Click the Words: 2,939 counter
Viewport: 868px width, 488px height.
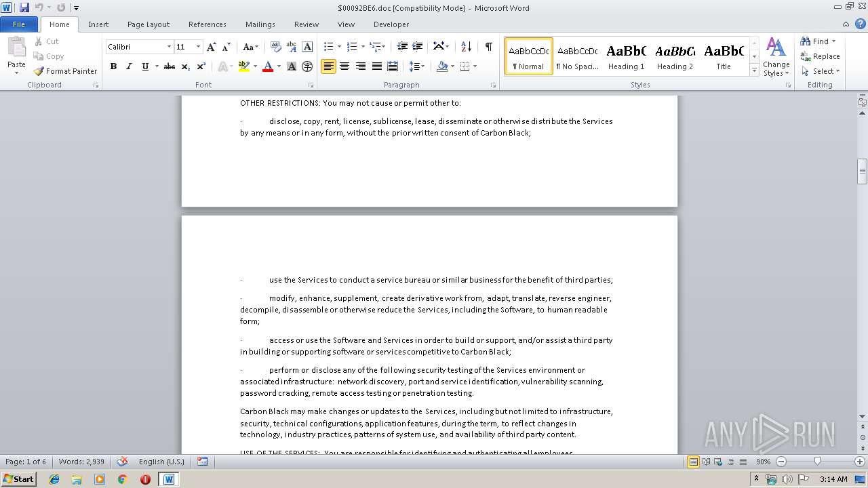81,462
